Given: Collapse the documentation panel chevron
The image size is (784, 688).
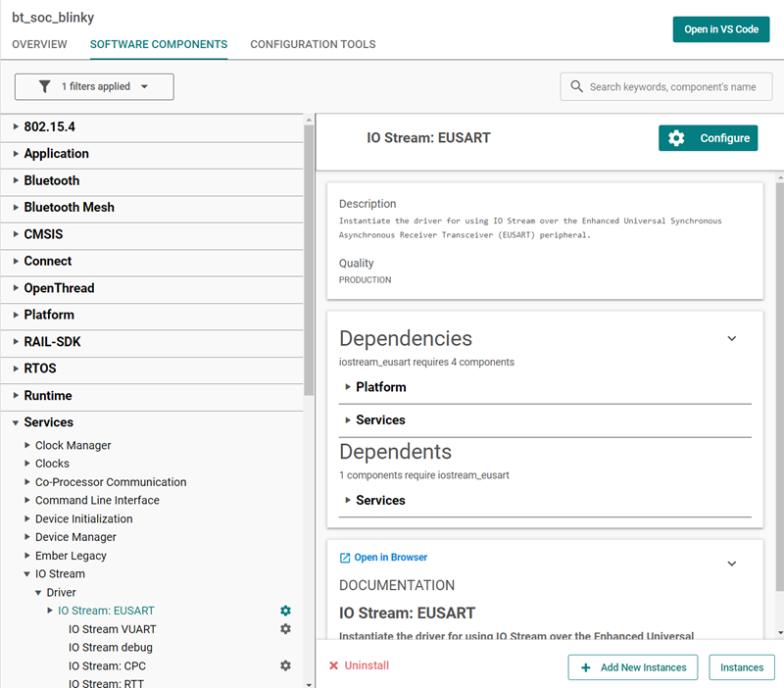Looking at the screenshot, I should [x=731, y=564].
